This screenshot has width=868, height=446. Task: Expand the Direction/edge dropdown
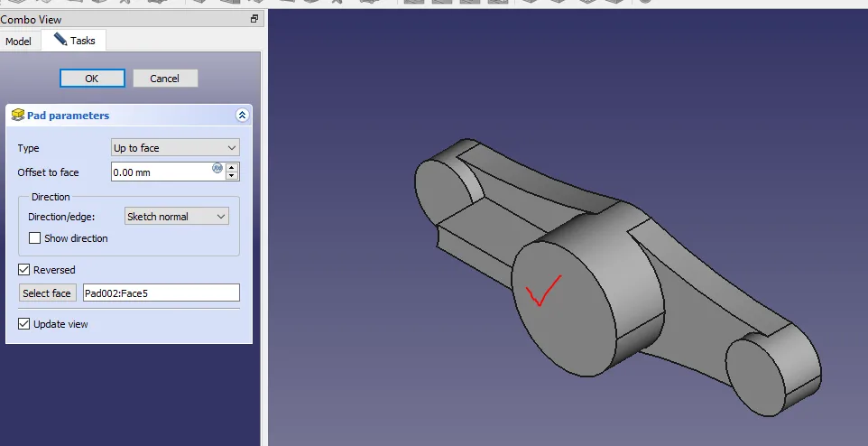point(176,217)
